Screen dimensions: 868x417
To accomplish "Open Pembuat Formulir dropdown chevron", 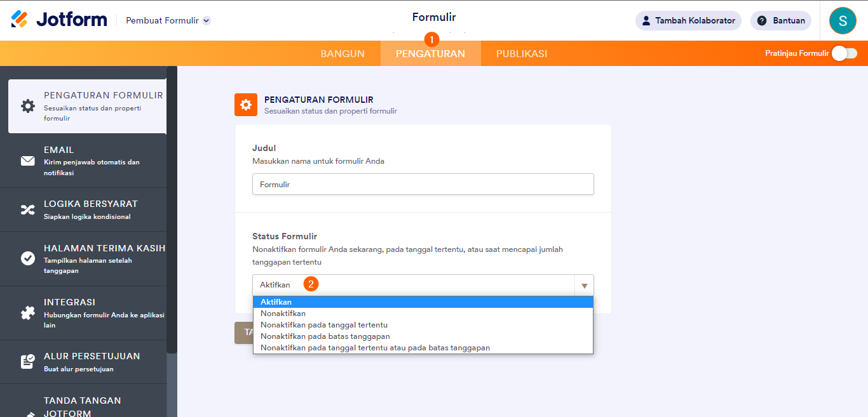I will click(x=207, y=20).
